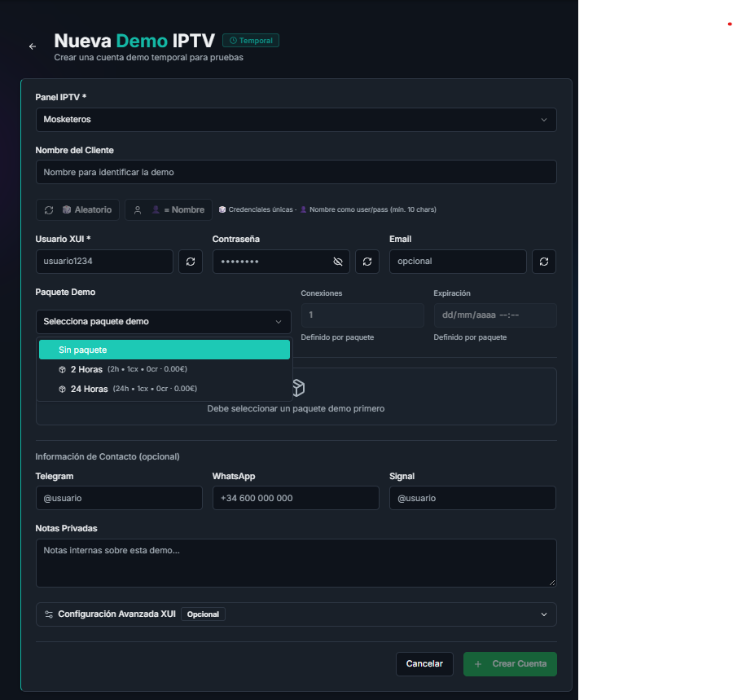Click the Crear Cuenta button
This screenshot has height=700, width=733.
click(510, 664)
